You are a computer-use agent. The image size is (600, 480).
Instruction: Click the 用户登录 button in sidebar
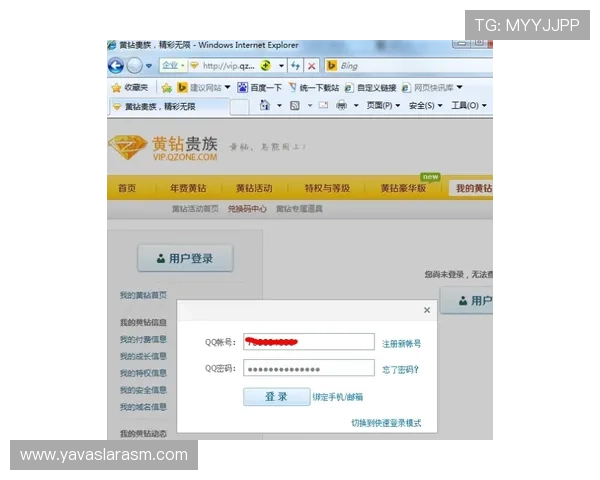coord(185,258)
